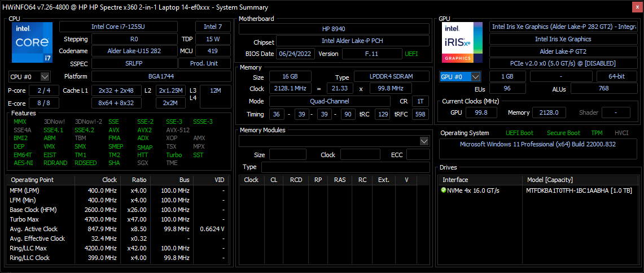Click the Avg. Effective Clock row

click(117, 239)
